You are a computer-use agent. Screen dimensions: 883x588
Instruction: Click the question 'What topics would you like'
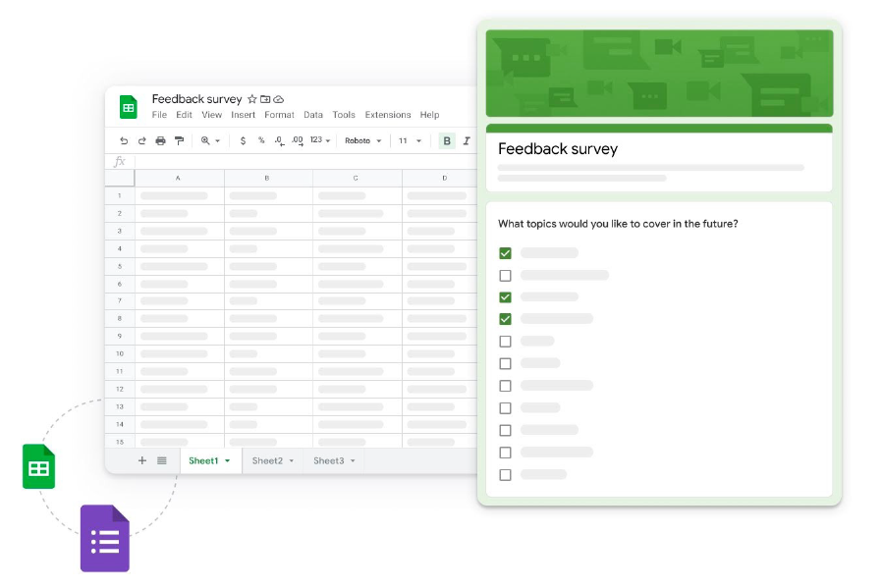[618, 224]
